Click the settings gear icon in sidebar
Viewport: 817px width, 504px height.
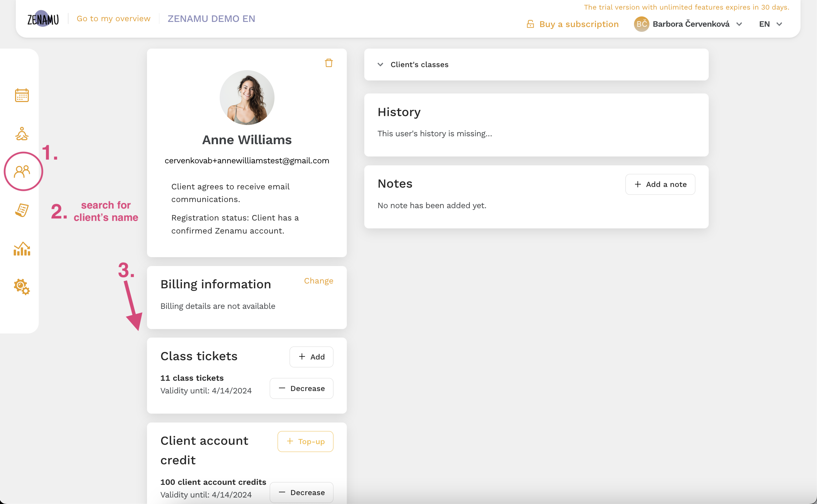point(21,287)
